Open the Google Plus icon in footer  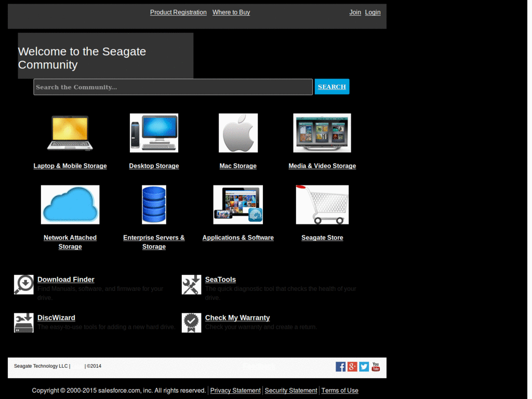coord(352,367)
